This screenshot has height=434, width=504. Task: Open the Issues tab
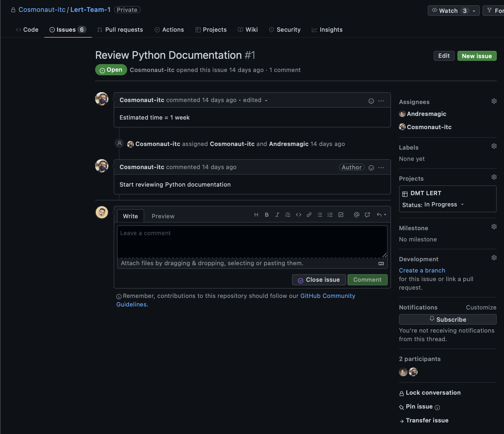68,30
